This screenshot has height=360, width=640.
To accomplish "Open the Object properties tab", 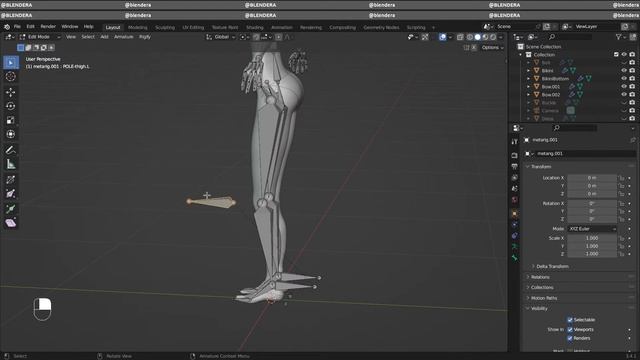I will point(514,213).
